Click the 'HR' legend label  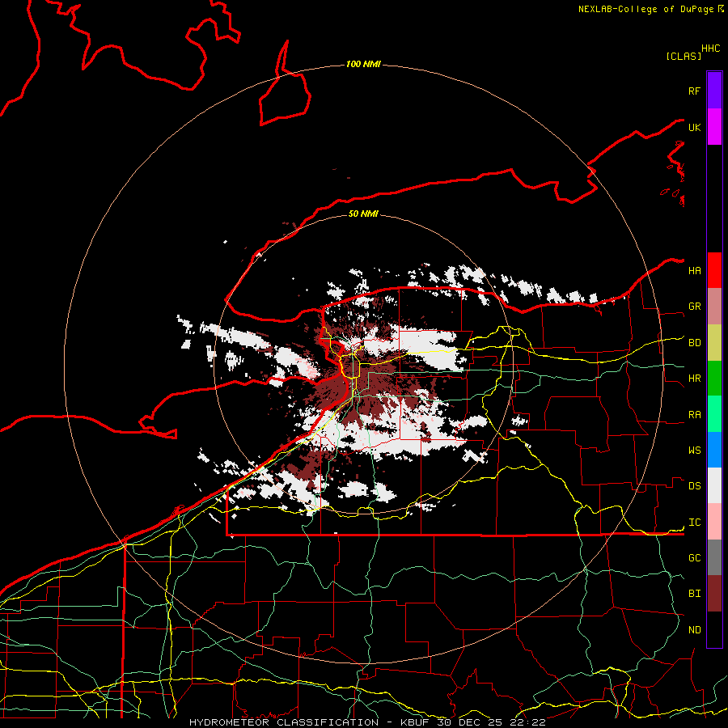point(695,379)
